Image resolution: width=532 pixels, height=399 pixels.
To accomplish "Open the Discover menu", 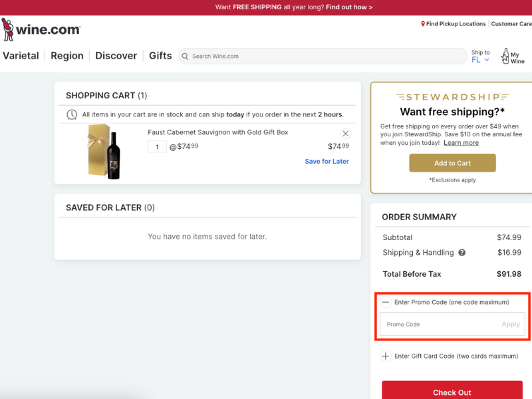I will coord(116,56).
